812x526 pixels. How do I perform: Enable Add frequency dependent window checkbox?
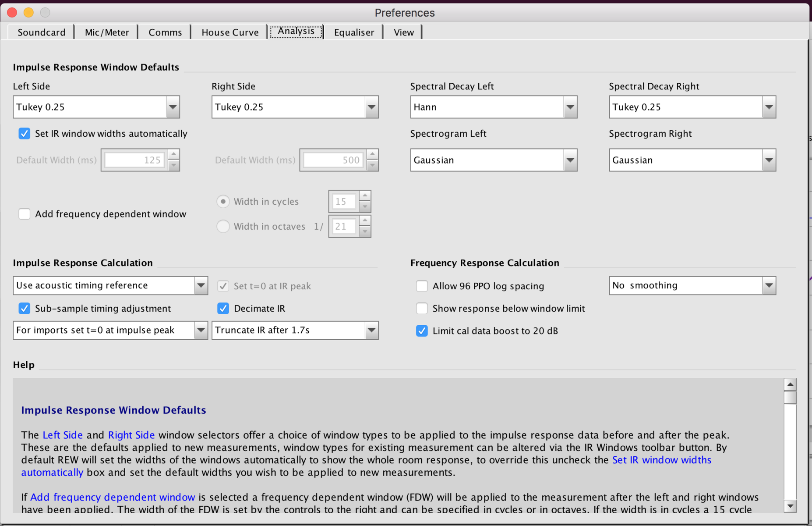[25, 214]
